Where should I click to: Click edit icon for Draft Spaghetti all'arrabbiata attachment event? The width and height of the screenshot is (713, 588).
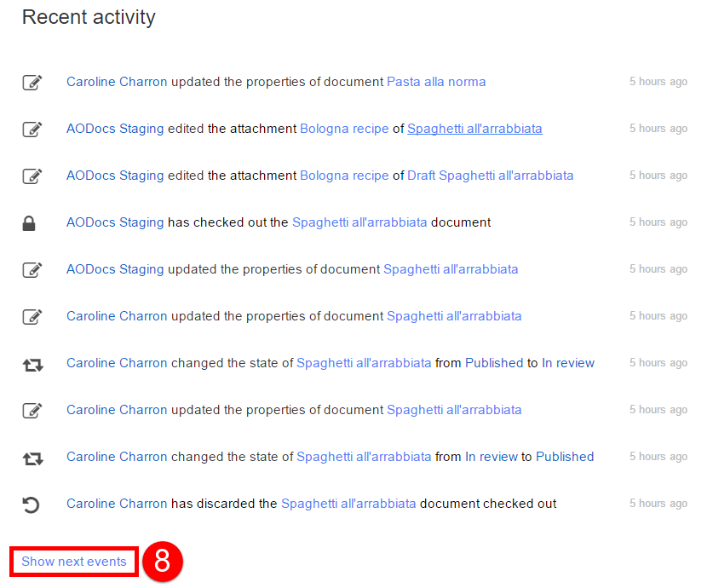coord(32,176)
